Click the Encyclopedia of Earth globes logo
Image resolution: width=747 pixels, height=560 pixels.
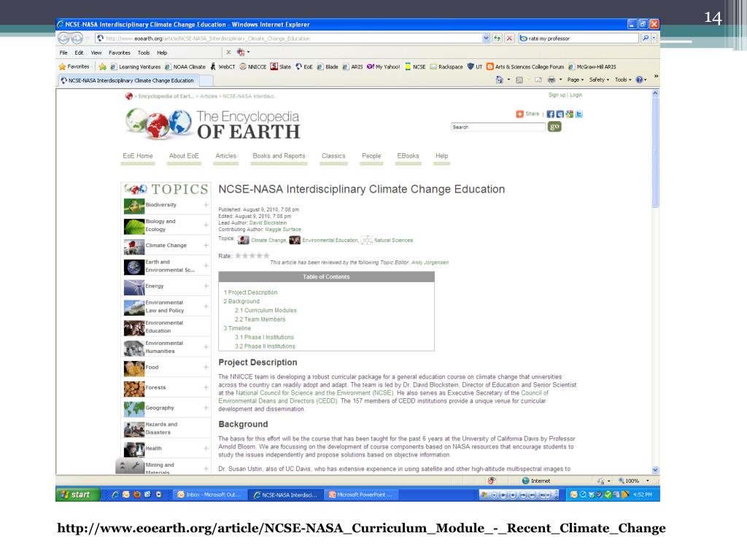coord(158,122)
